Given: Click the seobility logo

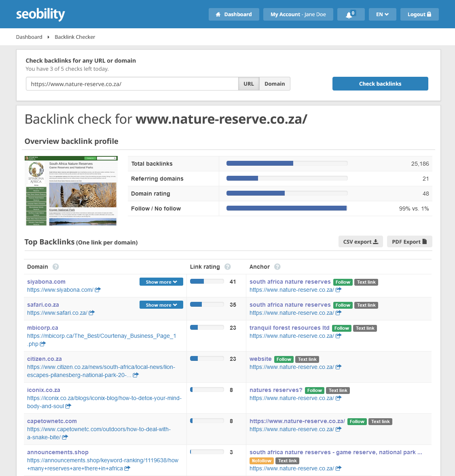Looking at the screenshot, I should tap(40, 14).
